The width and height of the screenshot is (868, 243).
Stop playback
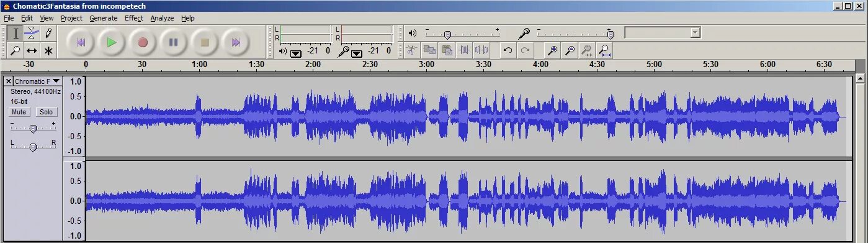(x=205, y=42)
